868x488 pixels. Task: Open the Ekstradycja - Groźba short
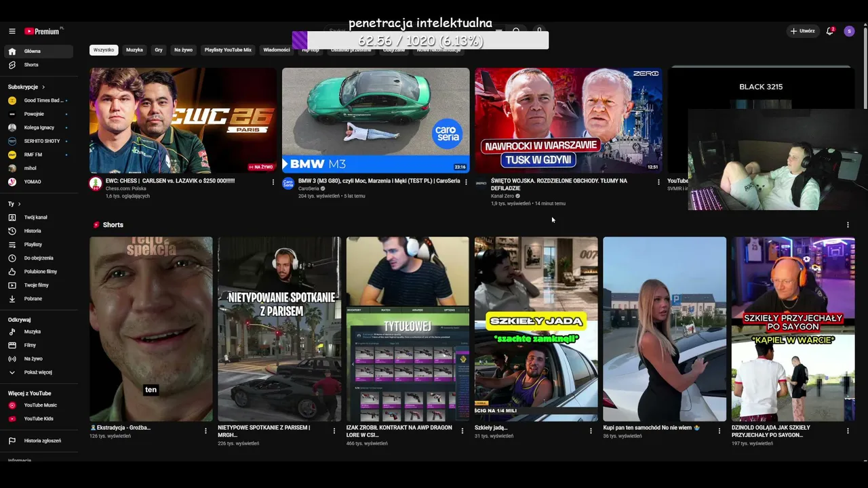click(x=151, y=329)
